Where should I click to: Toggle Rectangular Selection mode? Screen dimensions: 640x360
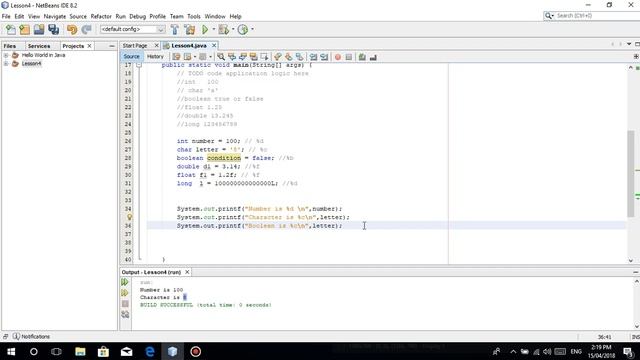click(264, 57)
